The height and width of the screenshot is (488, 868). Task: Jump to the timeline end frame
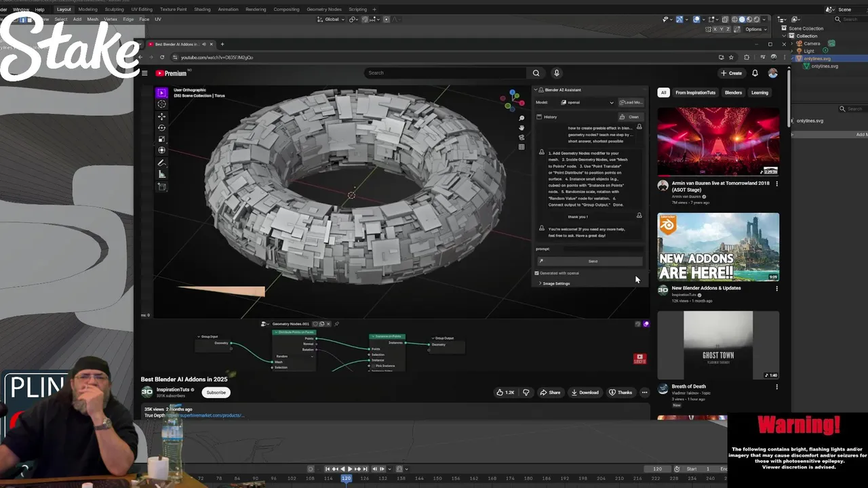pyautogui.click(x=365, y=468)
